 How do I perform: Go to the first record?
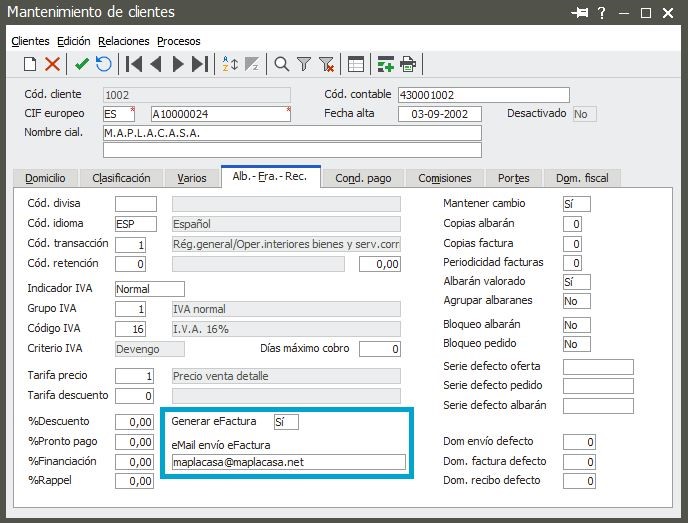tap(133, 65)
